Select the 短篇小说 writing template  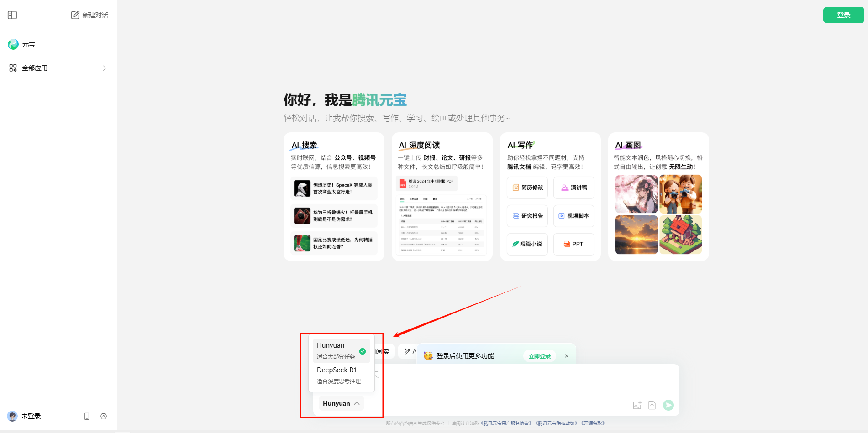pos(527,244)
